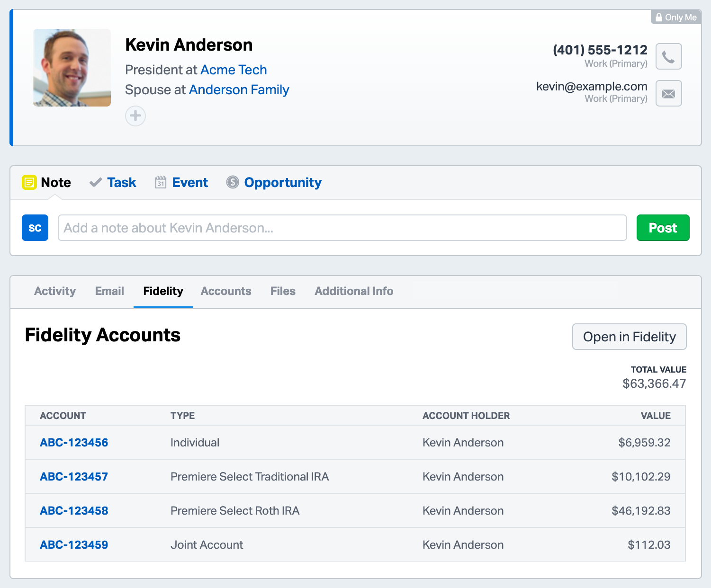Open account ABC-123458
The height and width of the screenshot is (588, 711).
click(73, 511)
